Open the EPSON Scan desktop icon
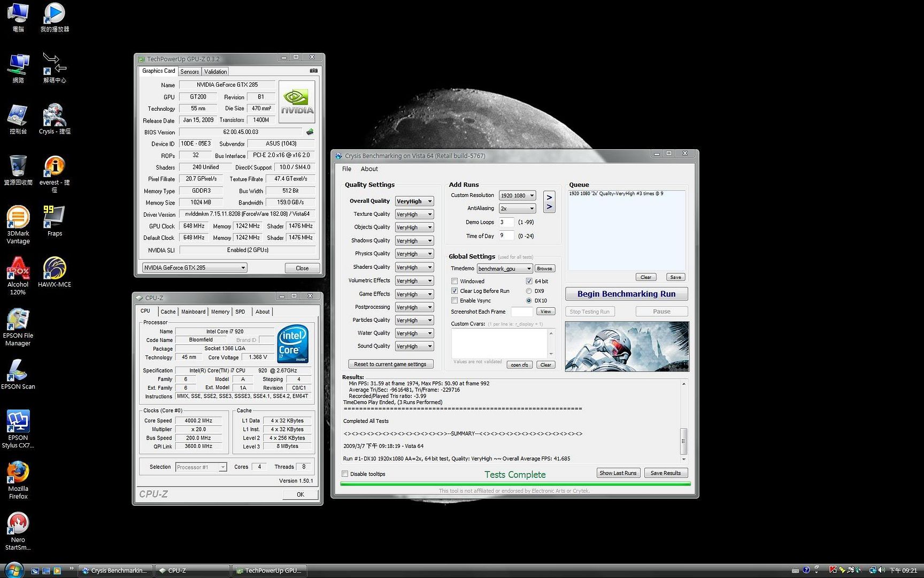The image size is (924, 578). tap(18, 375)
